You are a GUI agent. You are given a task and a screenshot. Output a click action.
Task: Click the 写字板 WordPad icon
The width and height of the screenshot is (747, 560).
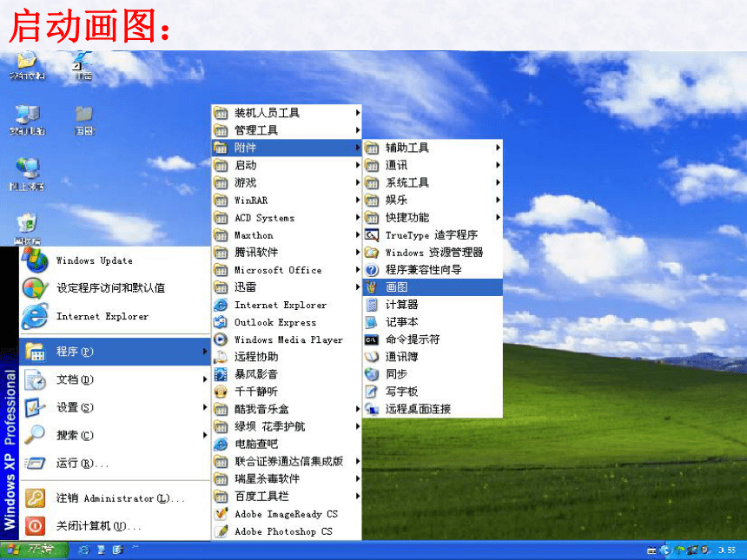tap(372, 392)
